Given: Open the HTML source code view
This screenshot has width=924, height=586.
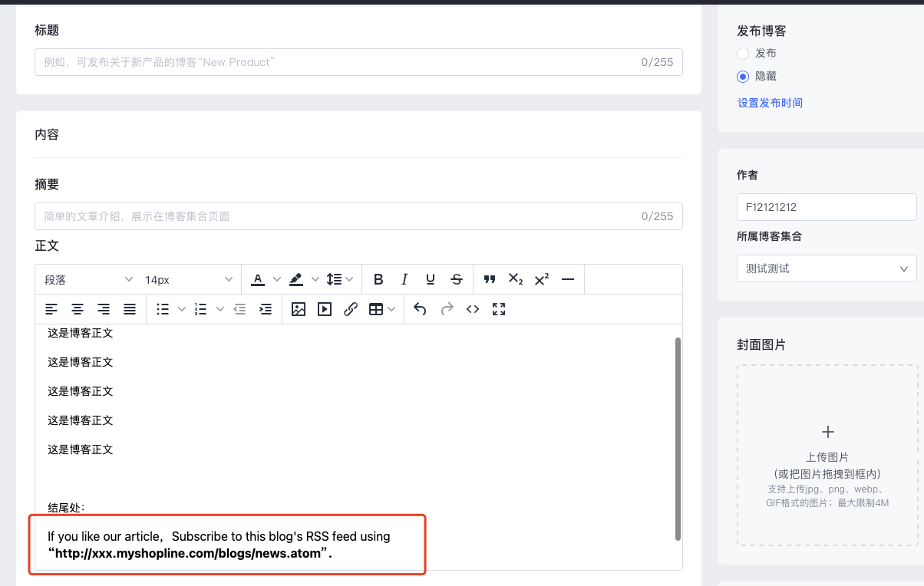Looking at the screenshot, I should (473, 309).
